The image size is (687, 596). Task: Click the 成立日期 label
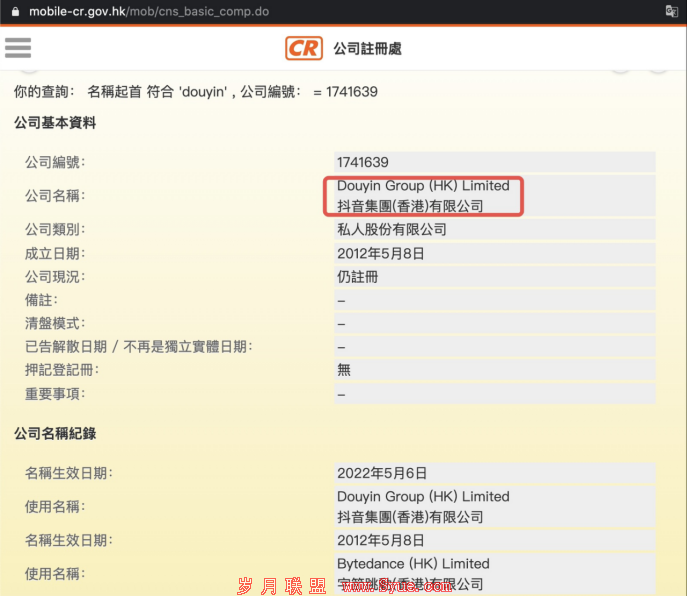[x=55, y=253]
